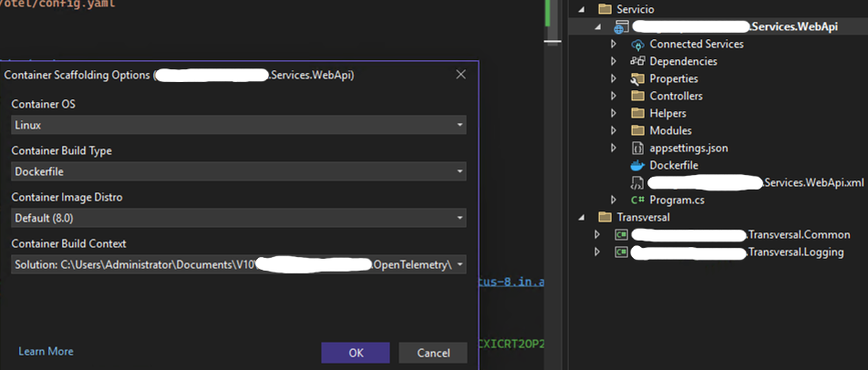The width and height of the screenshot is (868, 370).
Task: Click the Cancel button in scaffolding dialog
Action: click(x=433, y=353)
